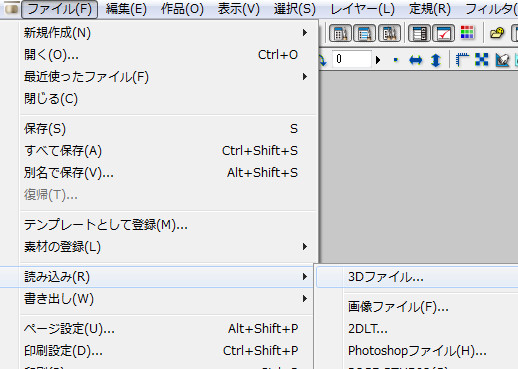The height and width of the screenshot is (369, 518).
Task: Choose すべて保存(A) menu item
Action: 166,151
